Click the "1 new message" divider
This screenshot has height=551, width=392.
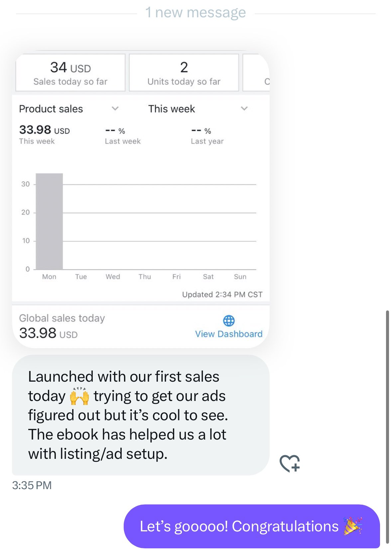[x=196, y=13]
